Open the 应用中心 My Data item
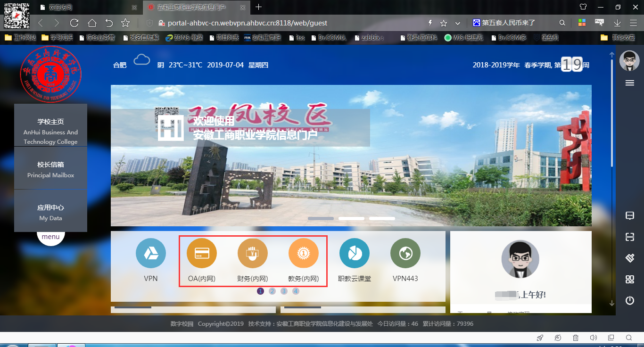 (51, 211)
